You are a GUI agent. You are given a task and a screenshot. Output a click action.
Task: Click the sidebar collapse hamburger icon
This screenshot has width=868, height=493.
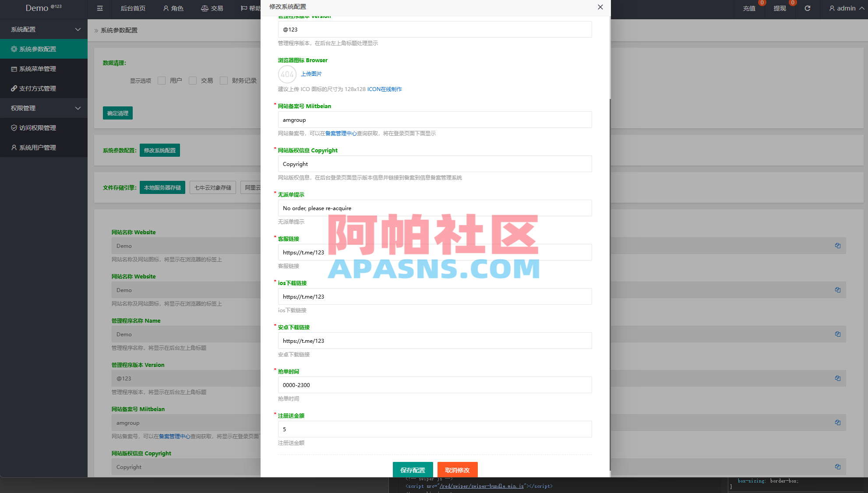point(99,8)
